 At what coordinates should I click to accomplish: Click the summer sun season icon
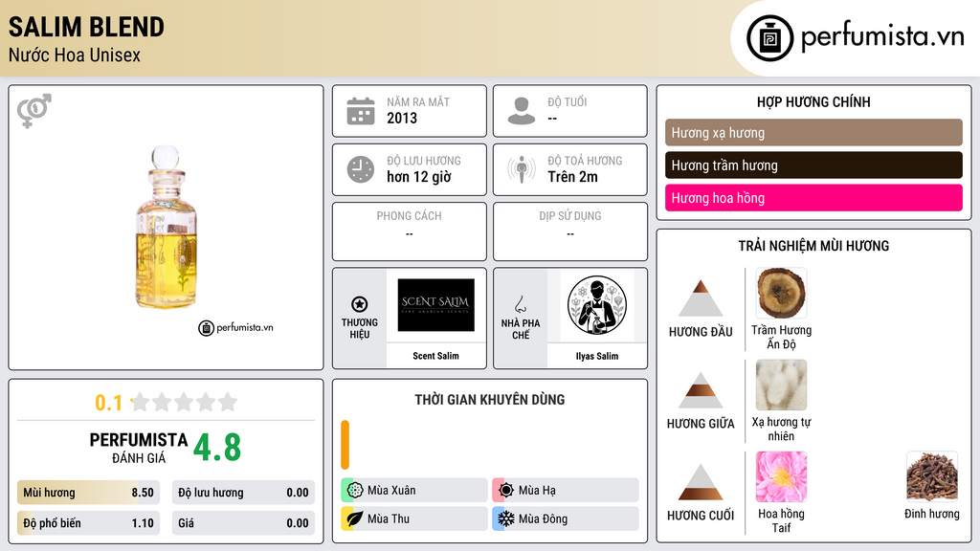pyautogui.click(x=506, y=490)
